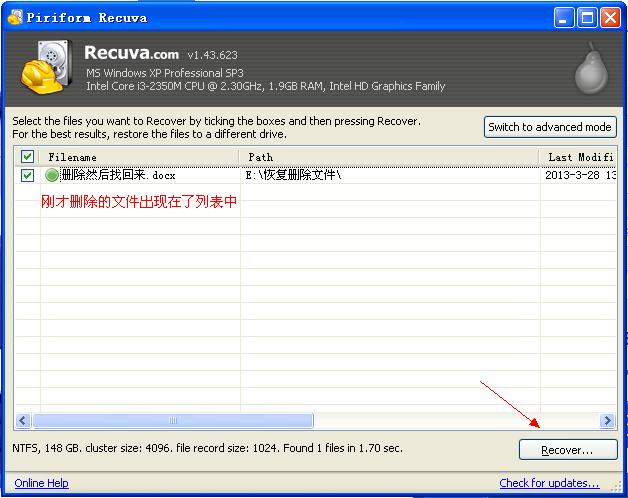628x498 pixels.
Task: Sort by the Filename column header
Action: [x=139, y=157]
